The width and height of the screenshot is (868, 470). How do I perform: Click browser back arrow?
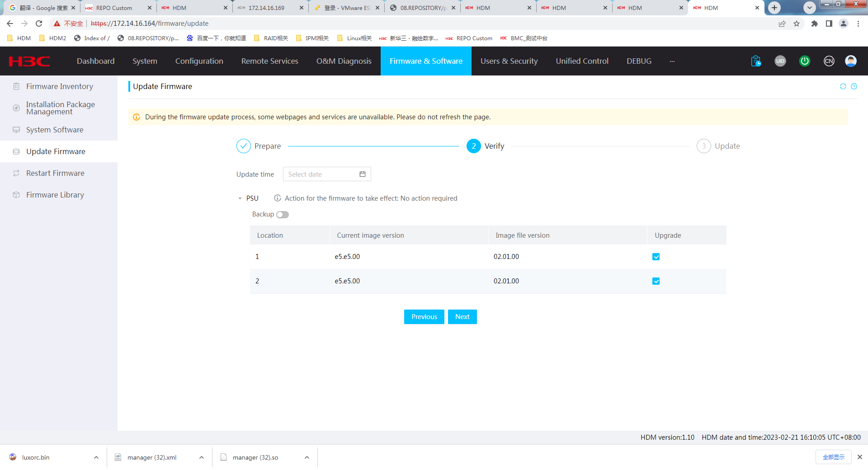10,23
